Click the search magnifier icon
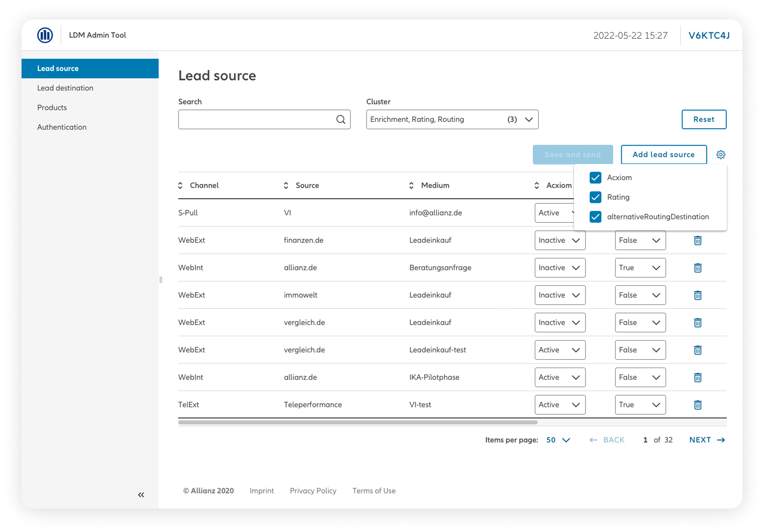The image size is (764, 532). tap(341, 119)
